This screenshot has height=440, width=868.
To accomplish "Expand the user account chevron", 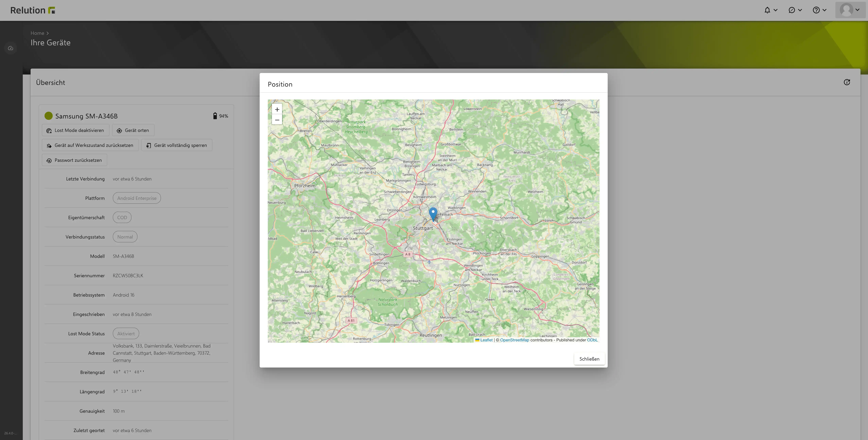I will pos(858,10).
